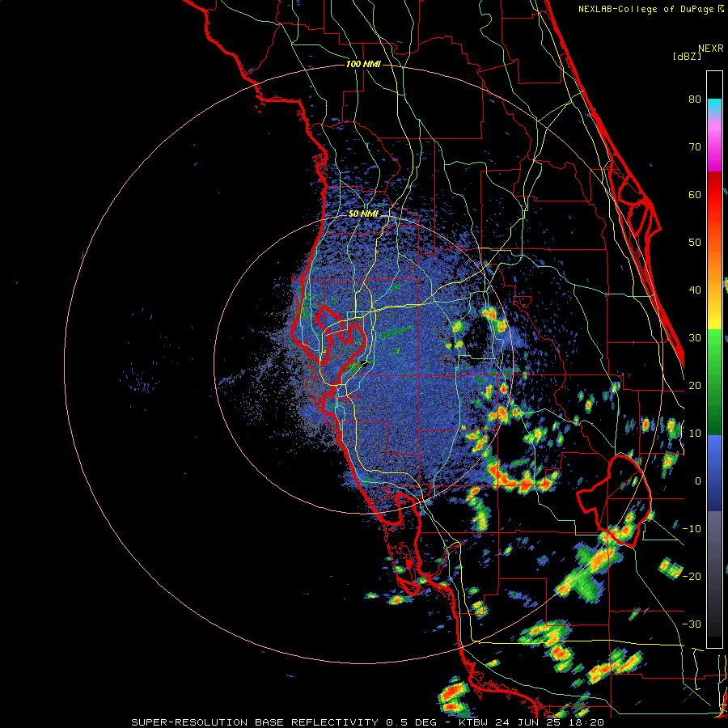728x728 pixels.
Task: Click the 30 value on reflectivity scale
Action: pyautogui.click(x=695, y=337)
